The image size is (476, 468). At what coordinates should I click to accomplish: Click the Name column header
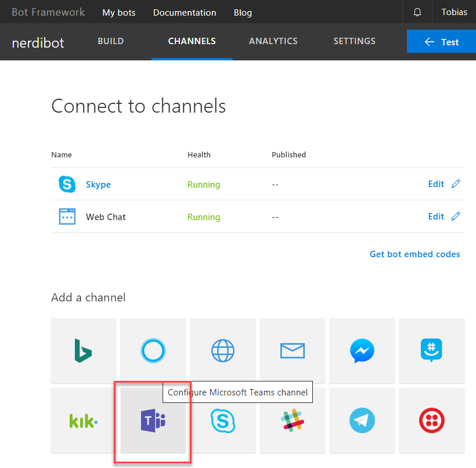[62, 154]
